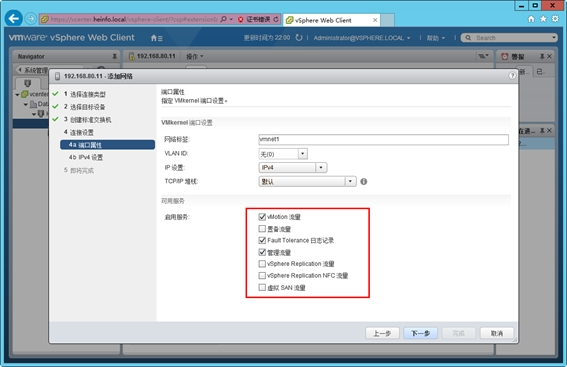Click the search magnifier in vSphere search box

(x=468, y=38)
